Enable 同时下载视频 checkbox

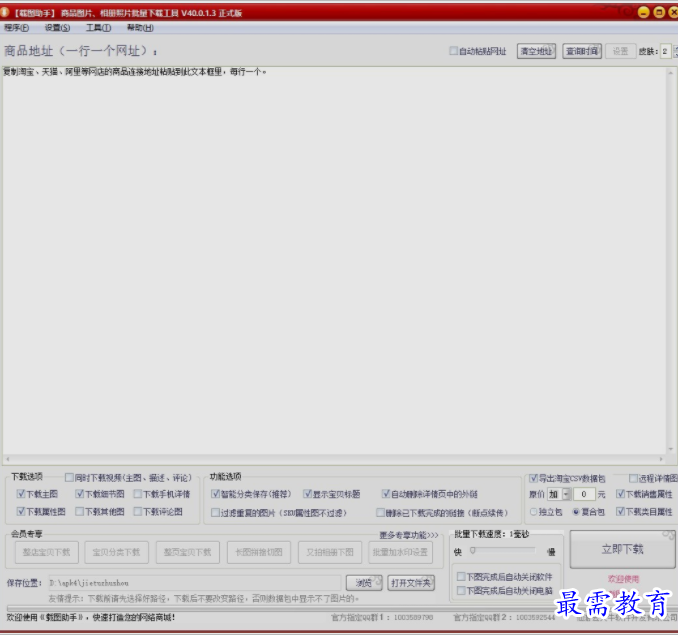[x=69, y=478]
